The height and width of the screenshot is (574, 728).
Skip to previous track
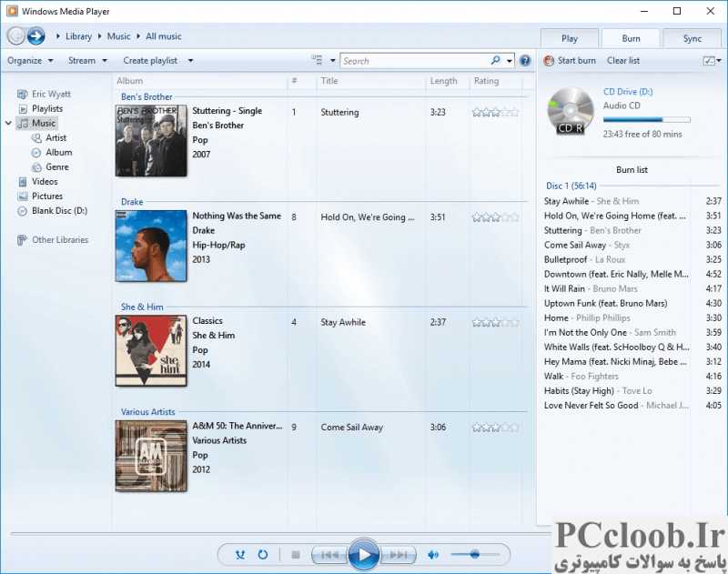tap(329, 555)
